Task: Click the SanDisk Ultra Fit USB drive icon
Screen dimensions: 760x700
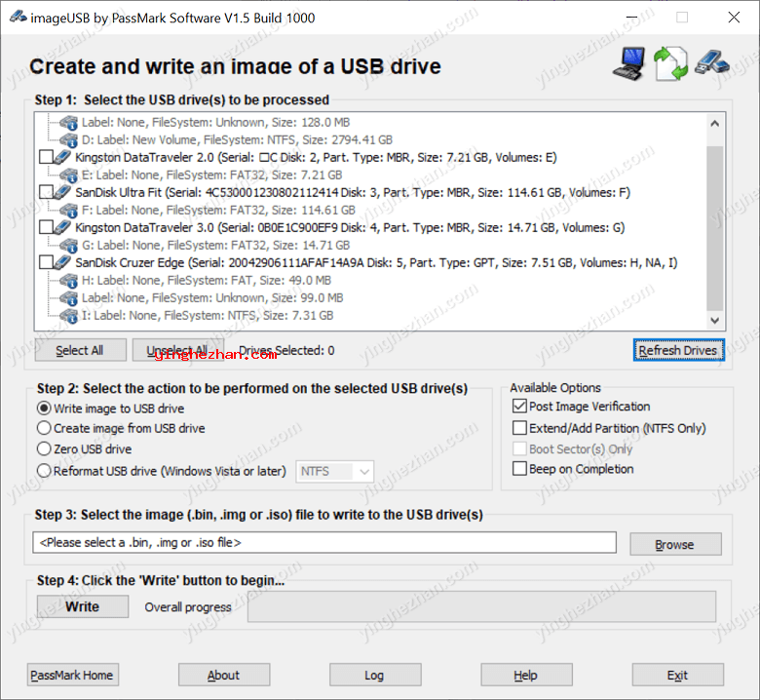Action: [62, 192]
